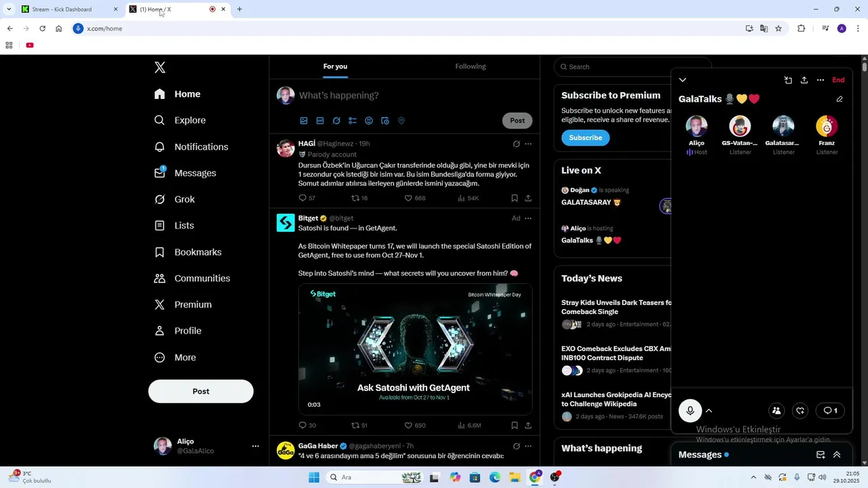This screenshot has height=488, width=868.
Task: Switch to the Following tab
Action: click(x=471, y=66)
